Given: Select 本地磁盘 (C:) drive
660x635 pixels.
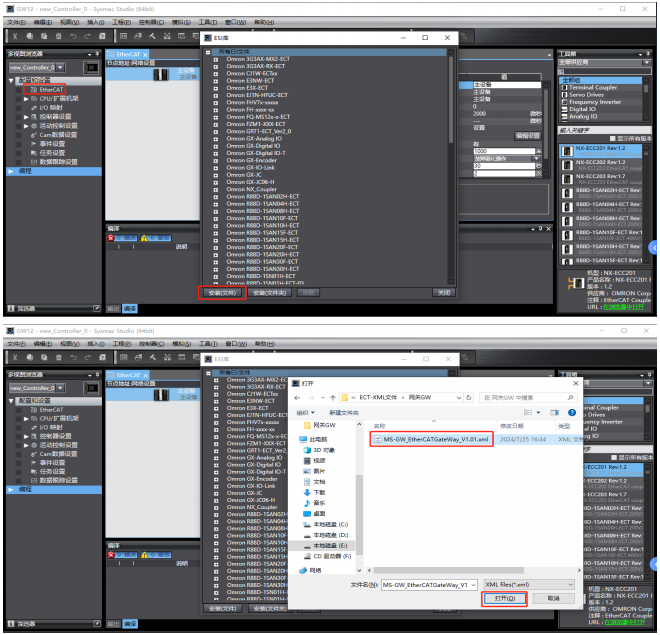Looking at the screenshot, I should pos(330,525).
